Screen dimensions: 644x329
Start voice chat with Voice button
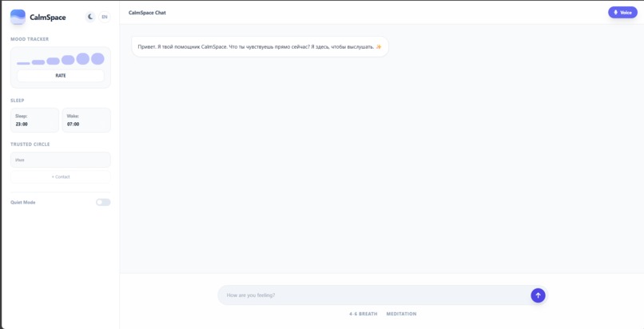[x=622, y=13]
